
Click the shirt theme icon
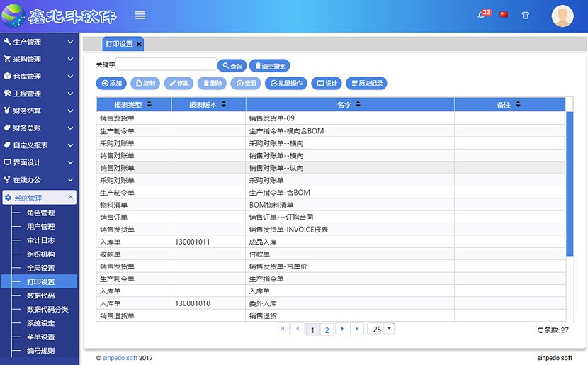(x=525, y=15)
